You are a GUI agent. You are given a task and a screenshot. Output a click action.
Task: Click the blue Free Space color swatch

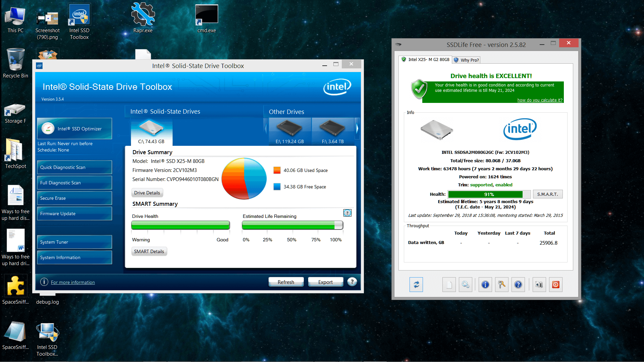pyautogui.click(x=277, y=187)
